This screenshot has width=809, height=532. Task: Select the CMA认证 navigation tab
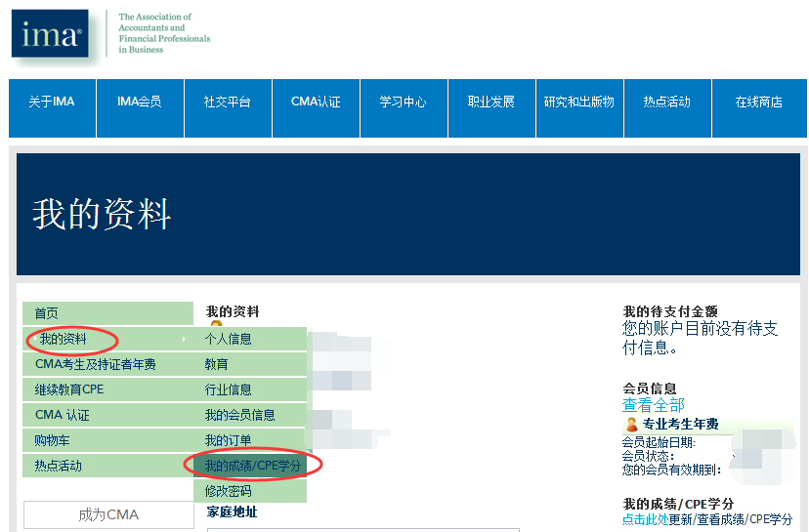316,108
